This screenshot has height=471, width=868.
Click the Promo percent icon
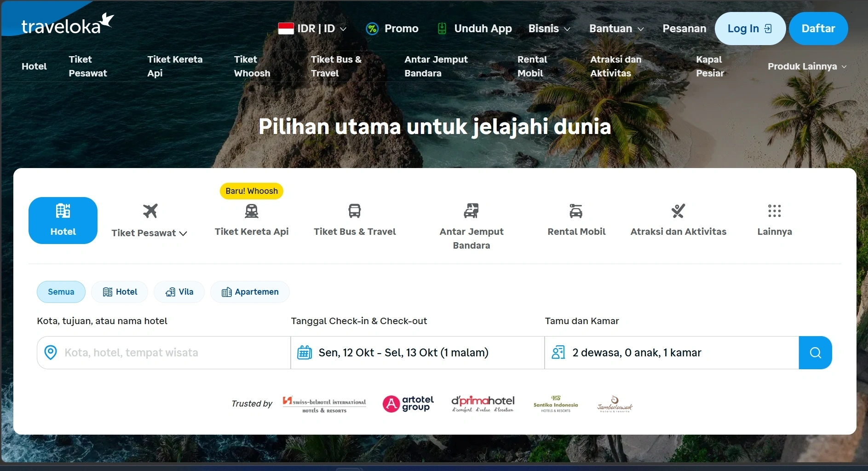[372, 29]
